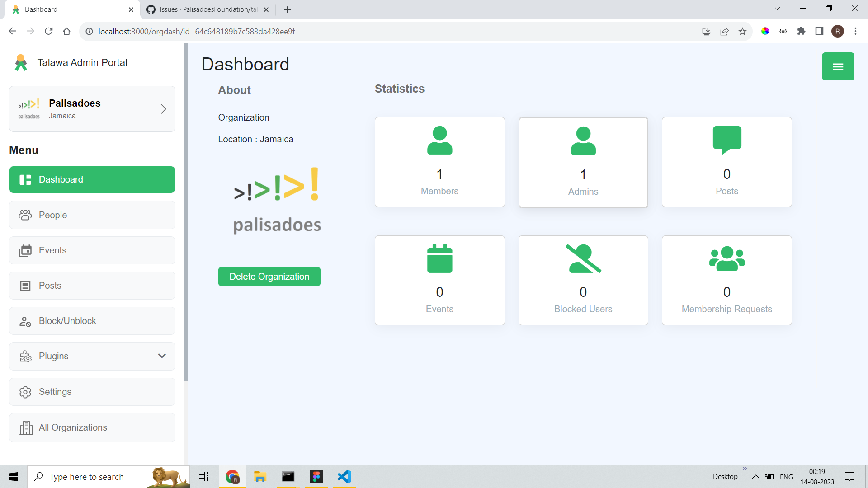The height and width of the screenshot is (488, 868).
Task: Open People in the sidebar menu
Action: pyautogui.click(x=92, y=215)
